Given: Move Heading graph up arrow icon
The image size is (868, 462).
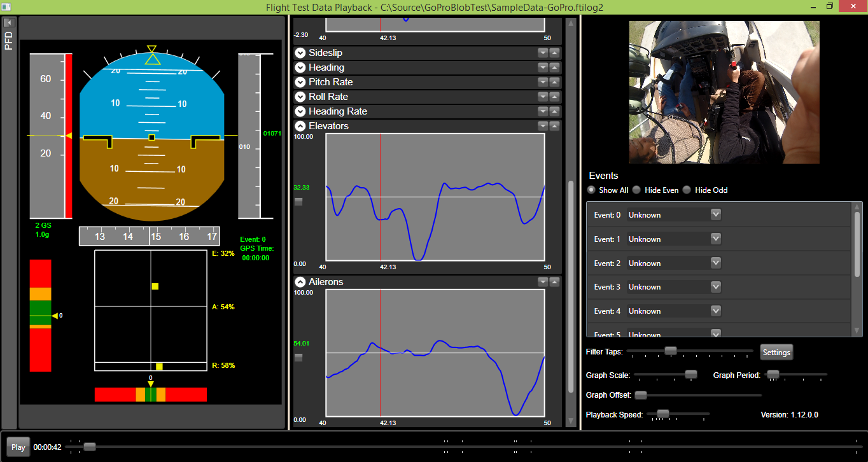Looking at the screenshot, I should (x=554, y=67).
